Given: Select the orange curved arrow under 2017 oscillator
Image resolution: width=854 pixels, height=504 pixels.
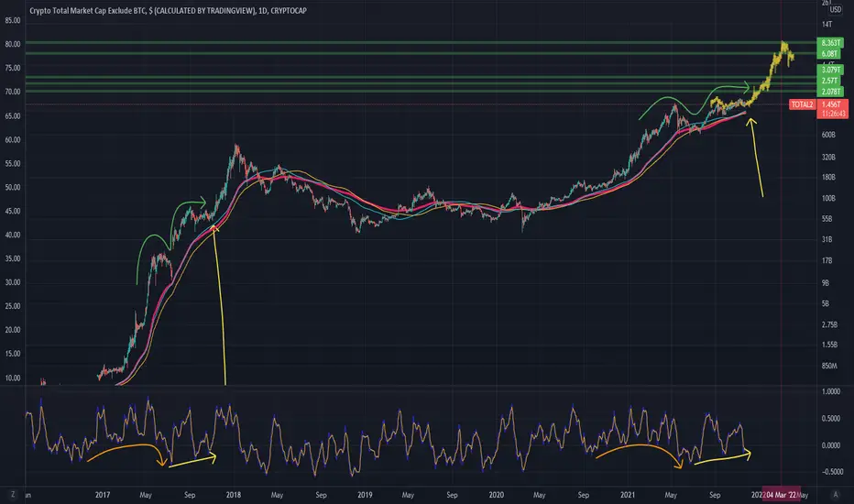Looking at the screenshot, I should click(127, 455).
